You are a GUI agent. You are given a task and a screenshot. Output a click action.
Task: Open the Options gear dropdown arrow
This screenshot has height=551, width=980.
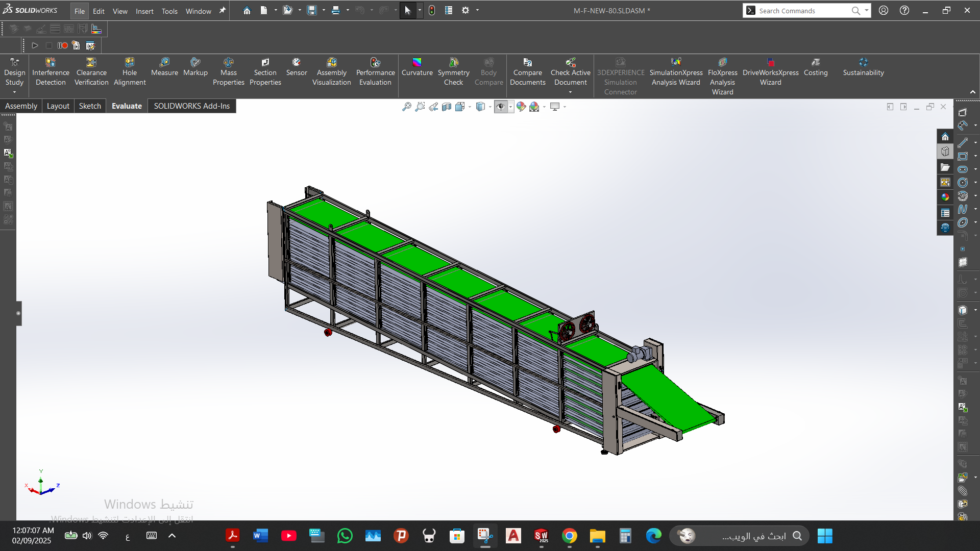coord(477,10)
